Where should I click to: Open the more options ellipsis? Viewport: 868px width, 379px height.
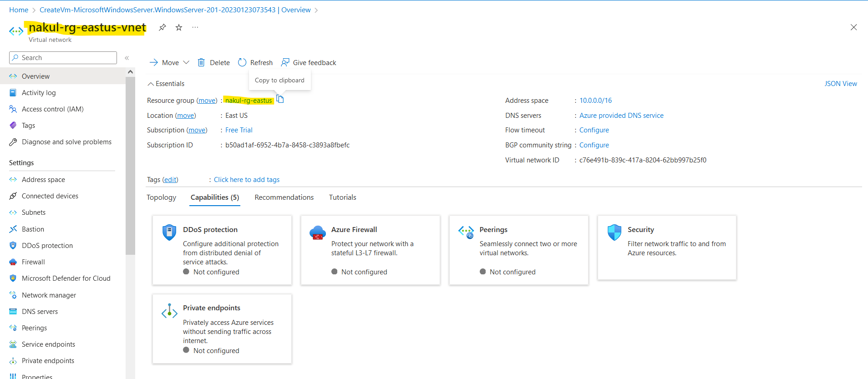(x=195, y=27)
